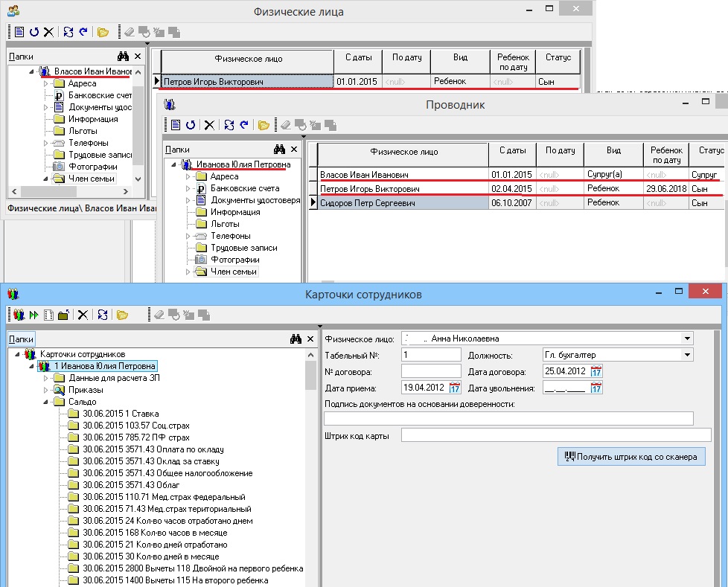Click the delete X icon in Карточки сотрудников toolbar
This screenshot has width=728, height=587.
coord(83,315)
